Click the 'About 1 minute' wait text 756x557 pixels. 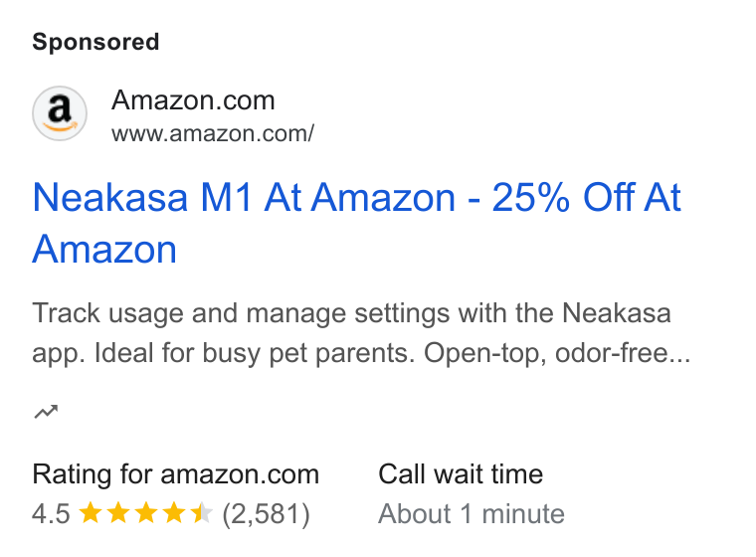point(472,513)
